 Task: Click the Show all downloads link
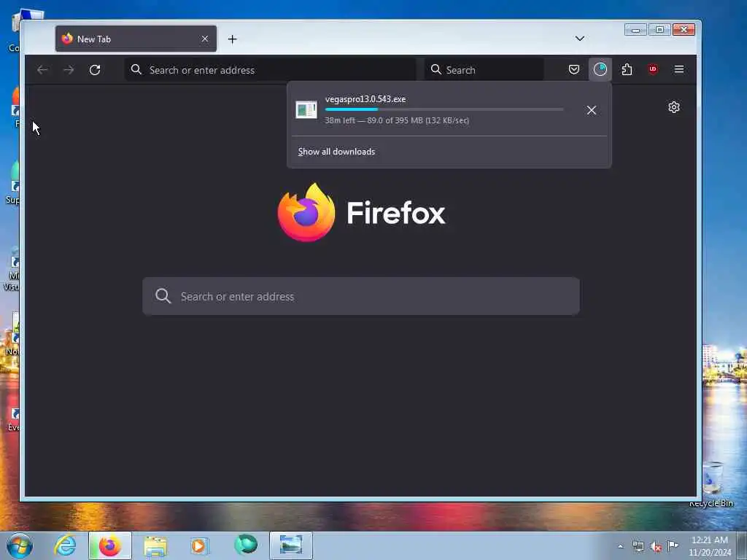(336, 152)
